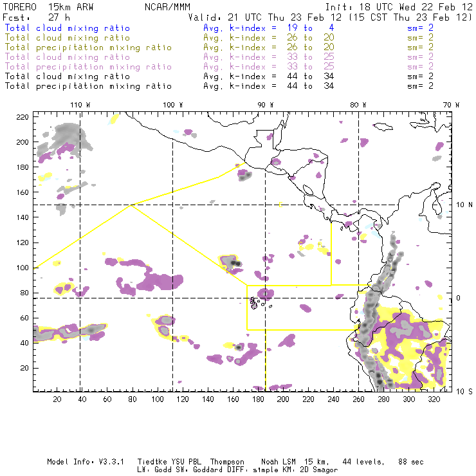Select the "180" tick on the vertical axis
This screenshot has height=476, width=476.
pyautogui.click(x=23, y=167)
